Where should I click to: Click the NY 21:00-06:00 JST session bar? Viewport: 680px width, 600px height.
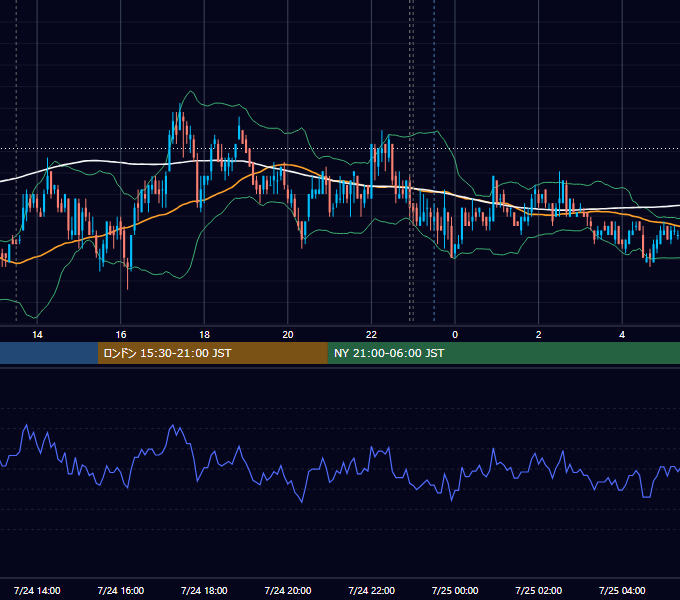point(503,353)
